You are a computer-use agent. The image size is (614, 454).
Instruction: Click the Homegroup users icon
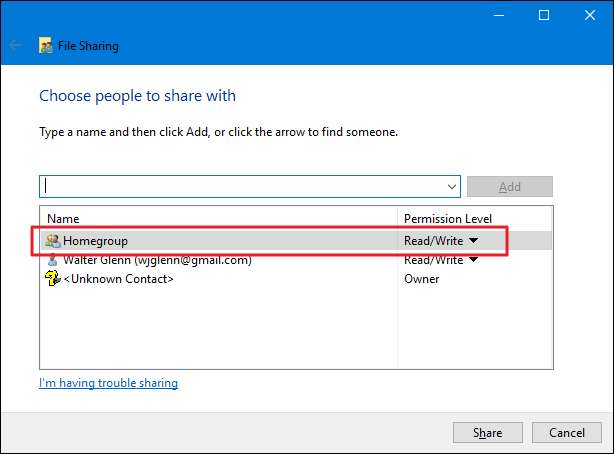(53, 241)
